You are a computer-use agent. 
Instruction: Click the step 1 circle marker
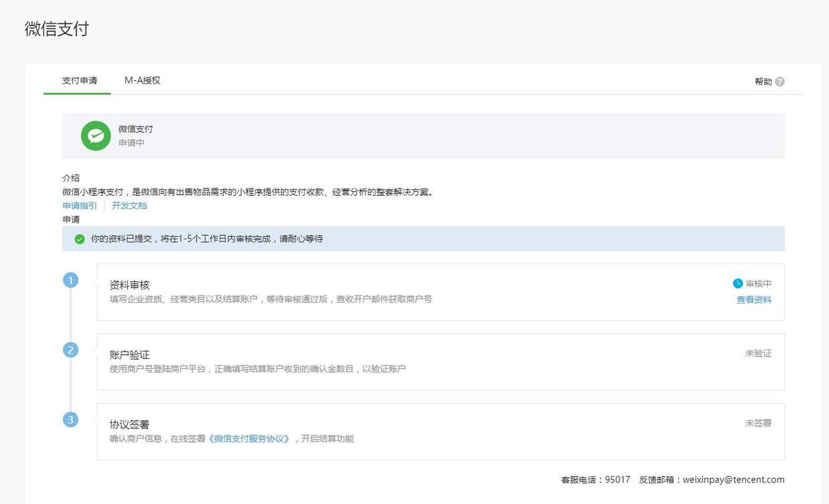tap(71, 280)
